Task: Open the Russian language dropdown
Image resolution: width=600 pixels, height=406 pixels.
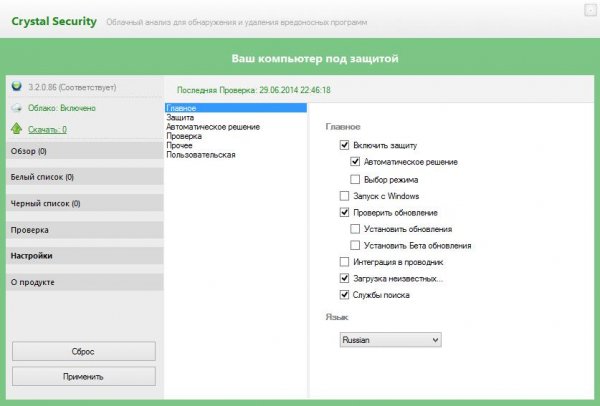Action: point(391,340)
